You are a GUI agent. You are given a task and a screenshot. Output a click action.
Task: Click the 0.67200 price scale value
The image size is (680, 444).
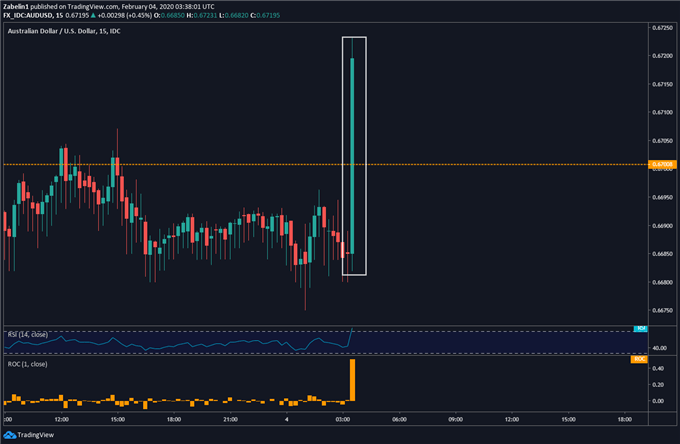tap(662, 56)
